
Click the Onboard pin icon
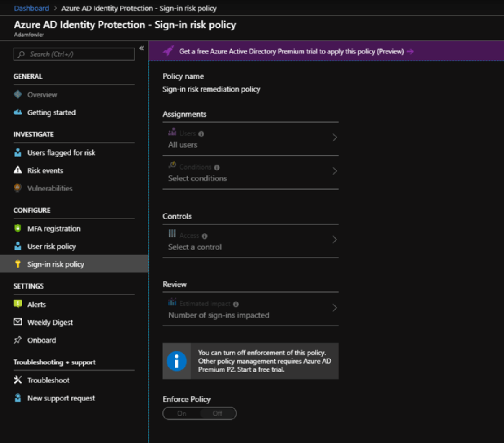pyautogui.click(x=18, y=340)
